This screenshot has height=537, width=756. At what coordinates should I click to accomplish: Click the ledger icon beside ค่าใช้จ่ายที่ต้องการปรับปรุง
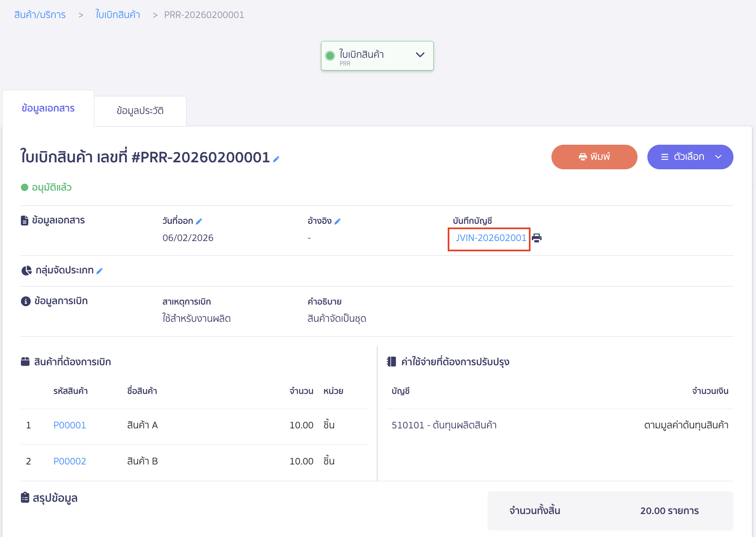392,362
